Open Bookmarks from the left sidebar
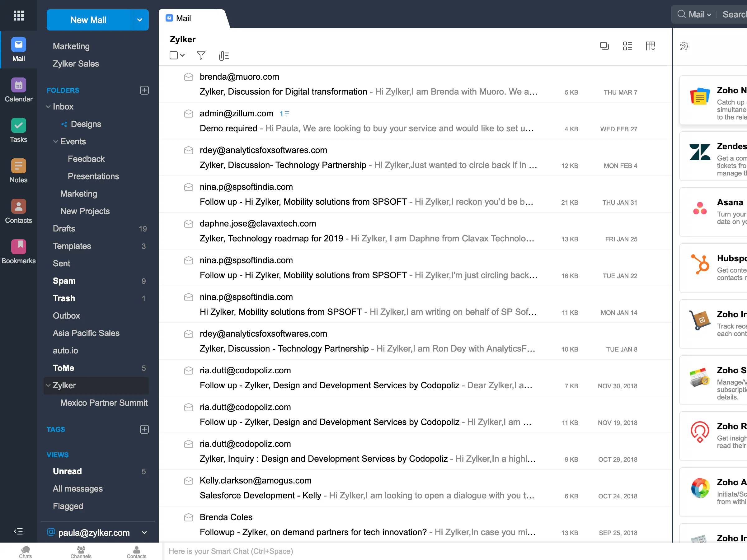Screen dimensions: 747x560 click(x=19, y=252)
